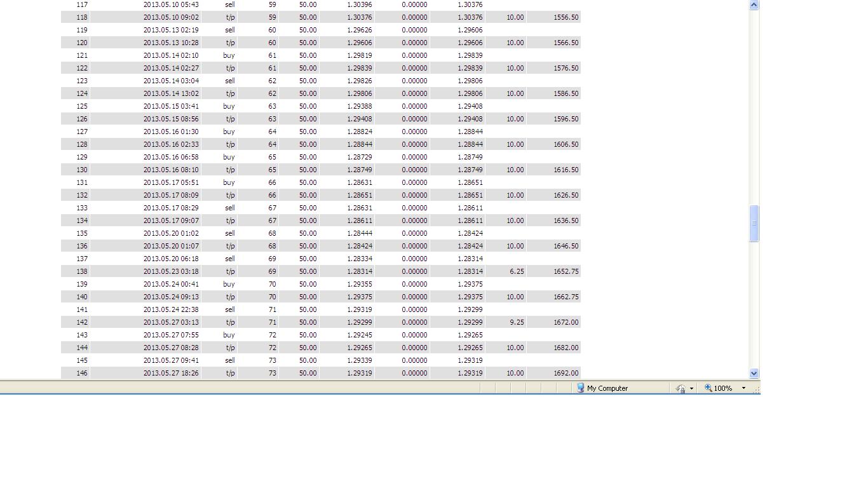Click the My Computer zone icon
868x488 pixels.
[580, 388]
